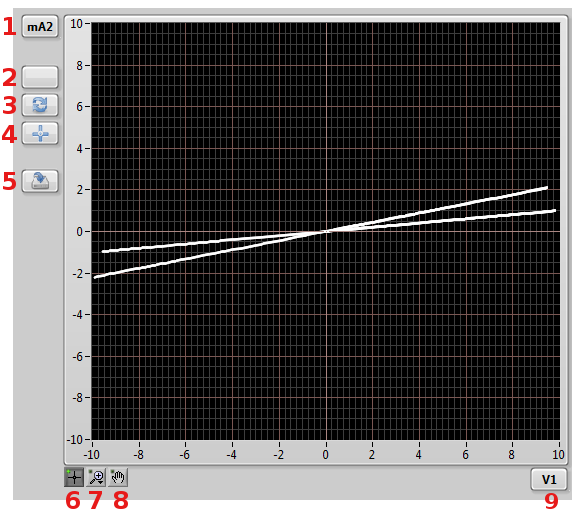Click the Y-axis minimum label -10

click(x=75, y=440)
